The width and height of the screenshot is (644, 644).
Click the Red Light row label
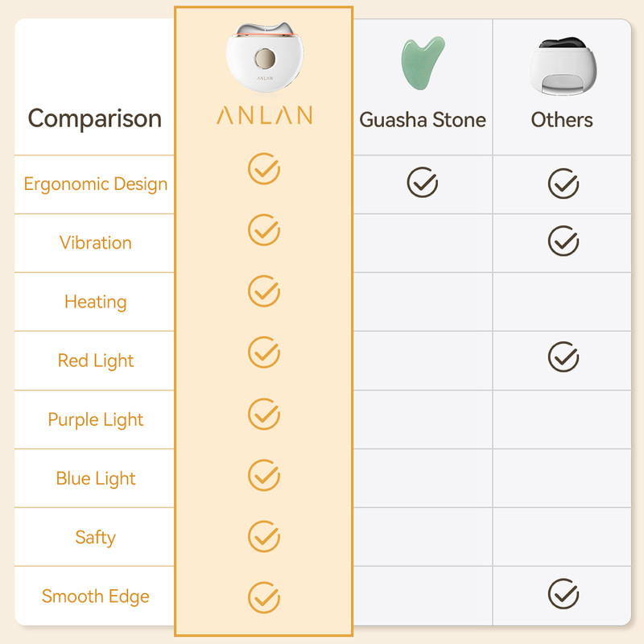[x=96, y=361]
